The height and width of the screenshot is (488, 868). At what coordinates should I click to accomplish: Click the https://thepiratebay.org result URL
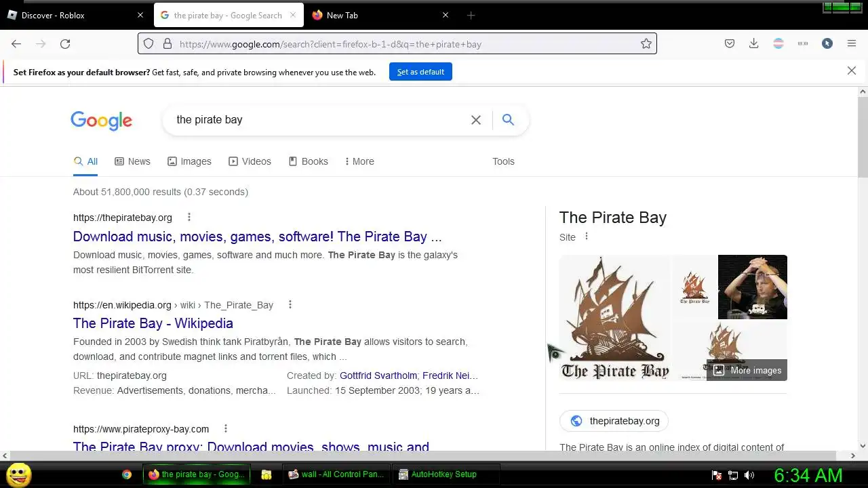pyautogui.click(x=123, y=218)
